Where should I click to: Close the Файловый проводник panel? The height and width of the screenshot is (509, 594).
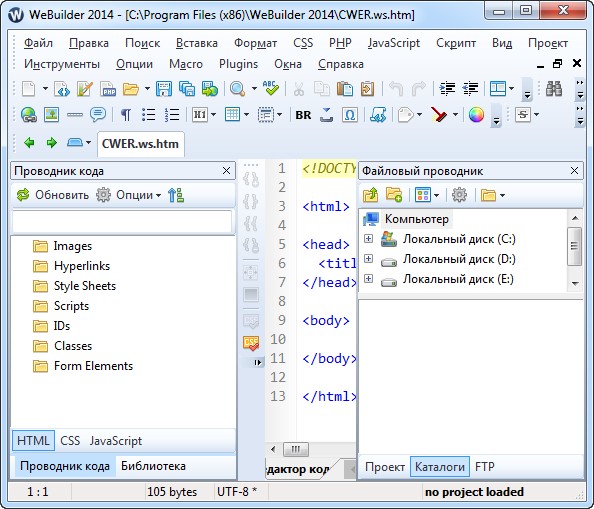tap(574, 171)
